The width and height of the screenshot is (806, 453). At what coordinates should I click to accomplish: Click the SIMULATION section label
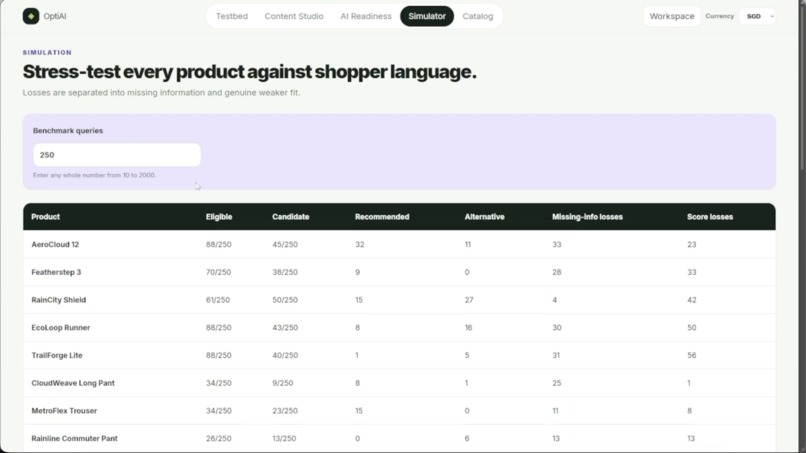47,52
